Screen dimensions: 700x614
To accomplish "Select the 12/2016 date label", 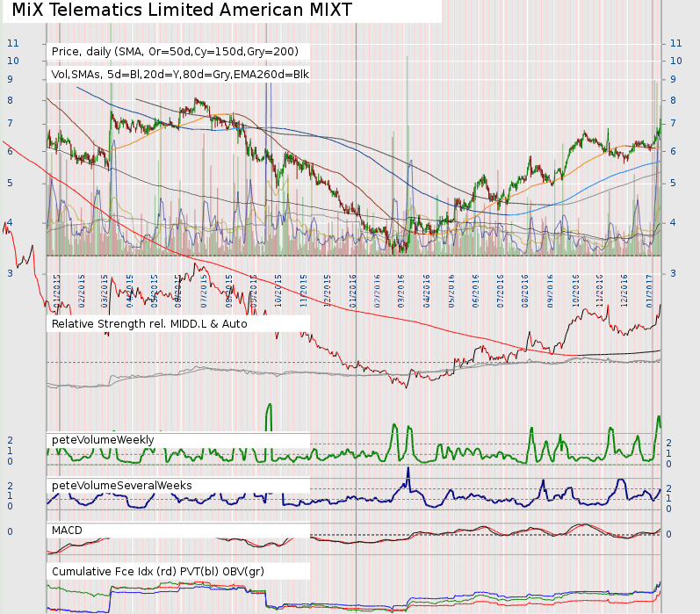I will tap(624, 291).
